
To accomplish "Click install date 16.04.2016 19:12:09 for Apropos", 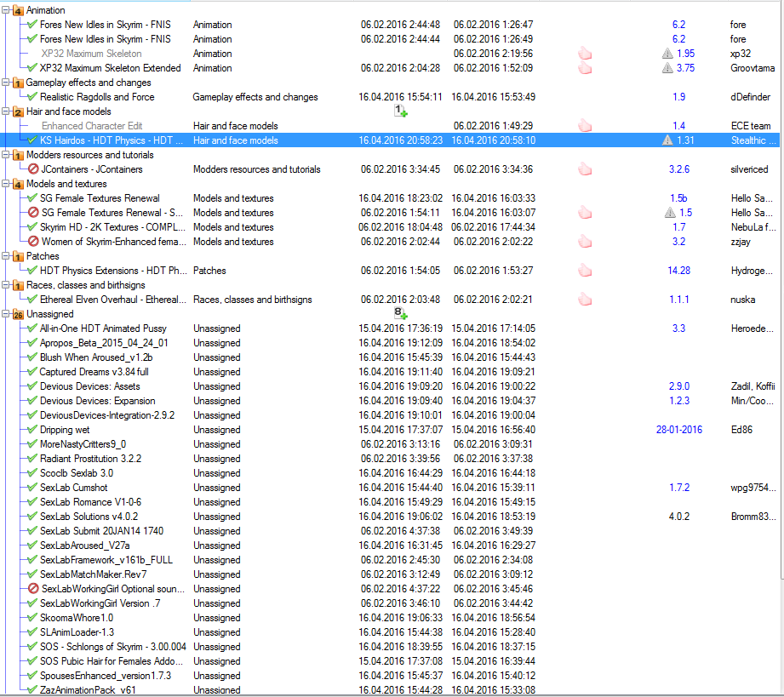I will [400, 343].
